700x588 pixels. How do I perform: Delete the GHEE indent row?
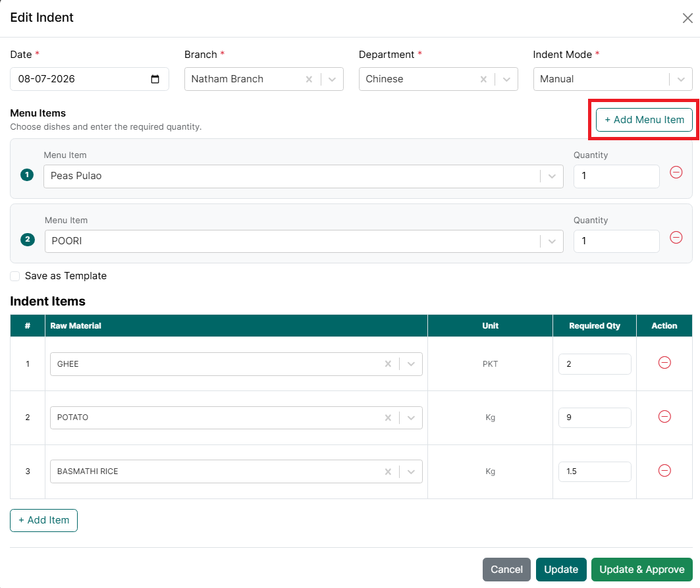tap(664, 363)
